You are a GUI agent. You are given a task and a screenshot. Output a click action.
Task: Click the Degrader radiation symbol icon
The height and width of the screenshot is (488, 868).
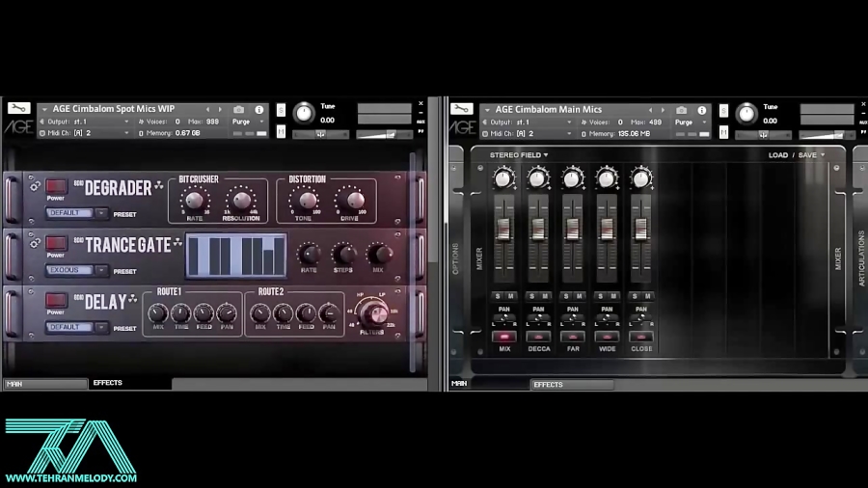pyautogui.click(x=159, y=185)
